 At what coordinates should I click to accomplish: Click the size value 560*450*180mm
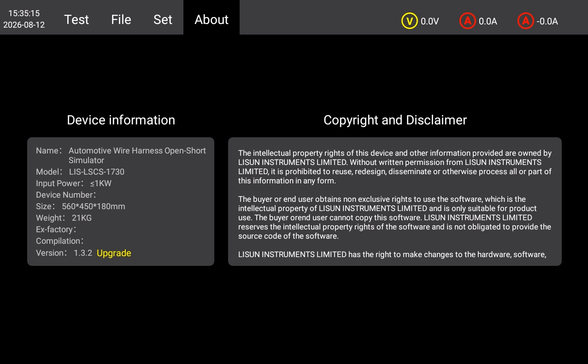click(94, 206)
